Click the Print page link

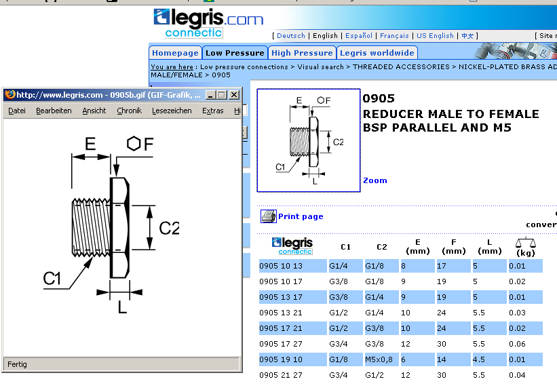tap(301, 216)
